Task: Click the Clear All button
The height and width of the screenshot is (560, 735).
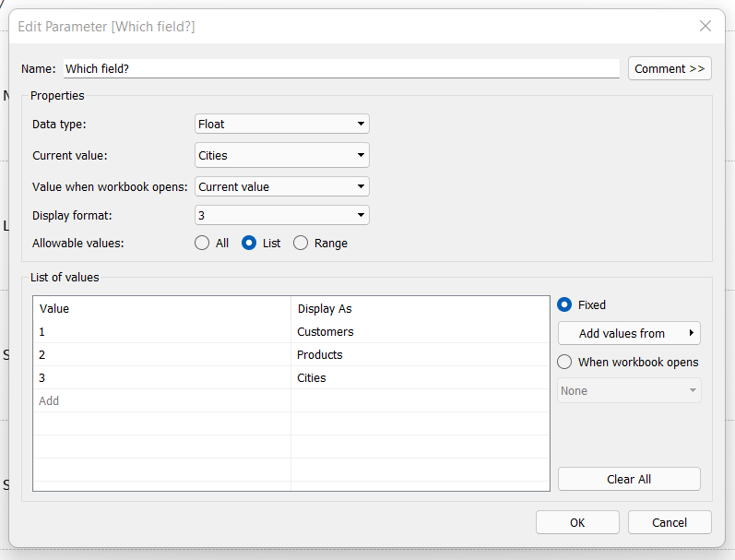Action: [629, 479]
